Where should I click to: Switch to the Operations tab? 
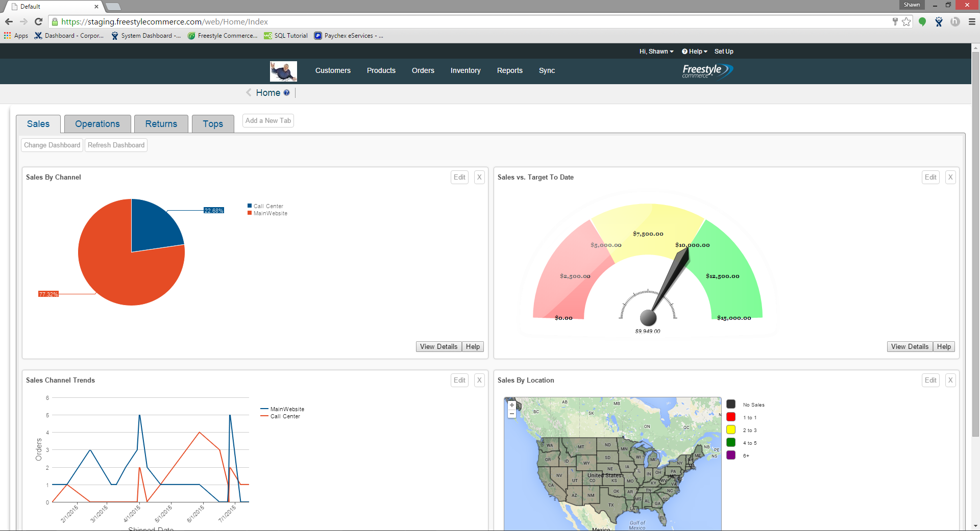[97, 123]
